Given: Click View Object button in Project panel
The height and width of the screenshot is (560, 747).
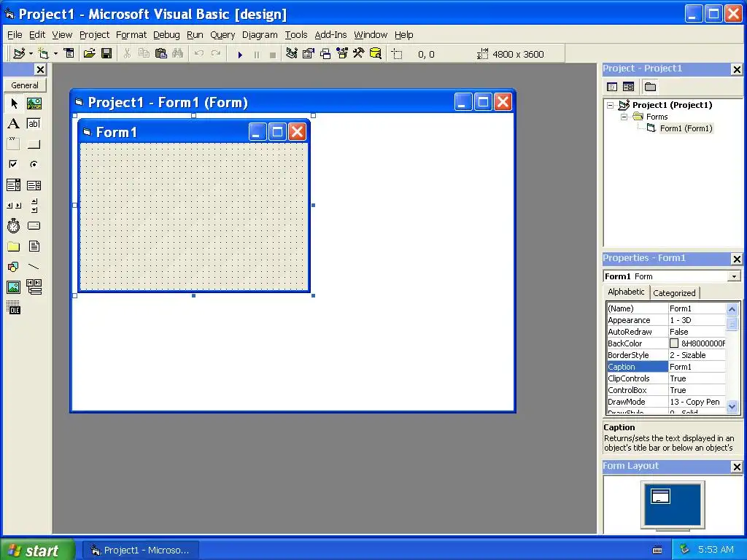Looking at the screenshot, I should point(628,87).
